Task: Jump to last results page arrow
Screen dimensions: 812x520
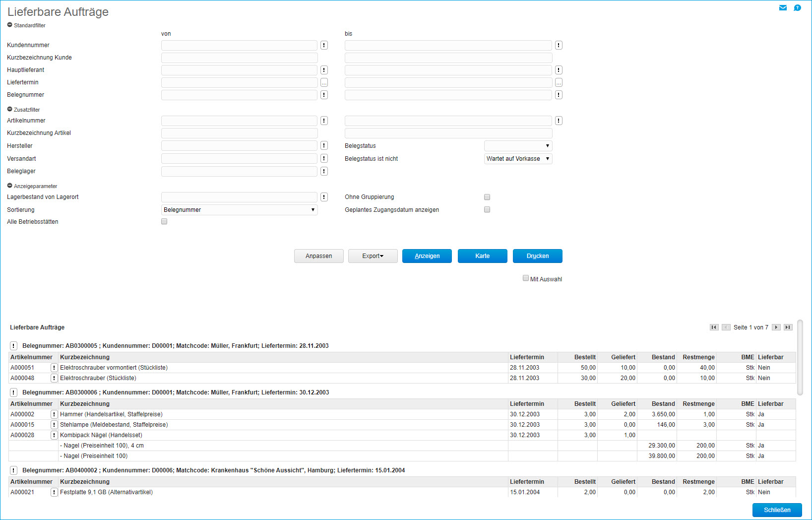Action: 788,327
